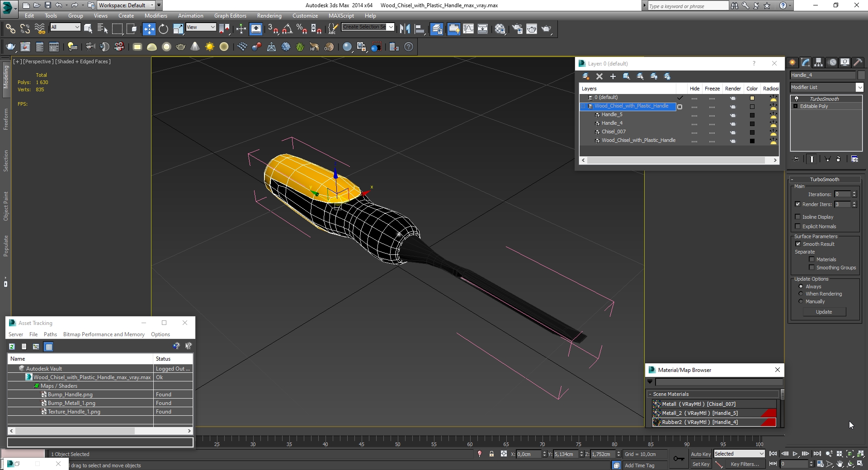
Task: Collapse Wood_Chisel_with_Plastic_Handle layer tree
Action: 583,106
